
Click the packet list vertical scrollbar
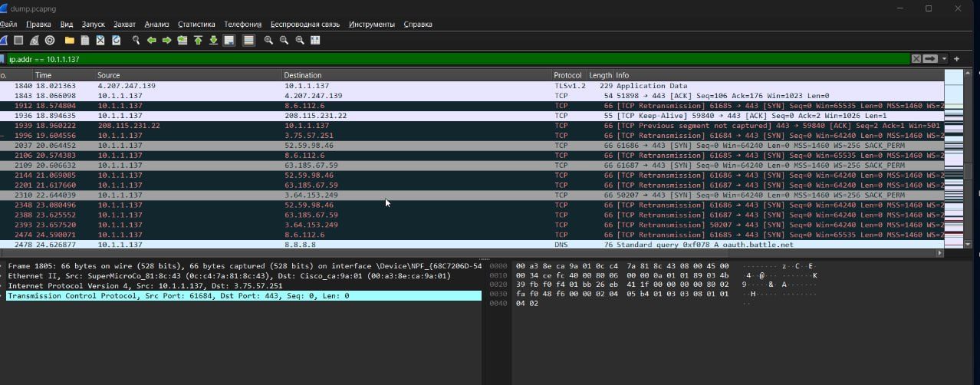click(x=967, y=159)
